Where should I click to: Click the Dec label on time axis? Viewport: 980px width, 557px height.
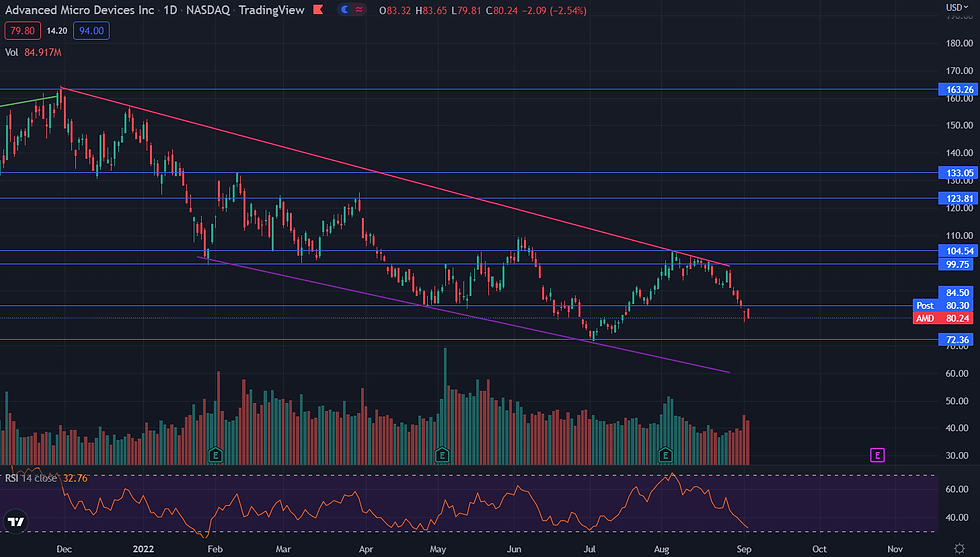point(64,549)
